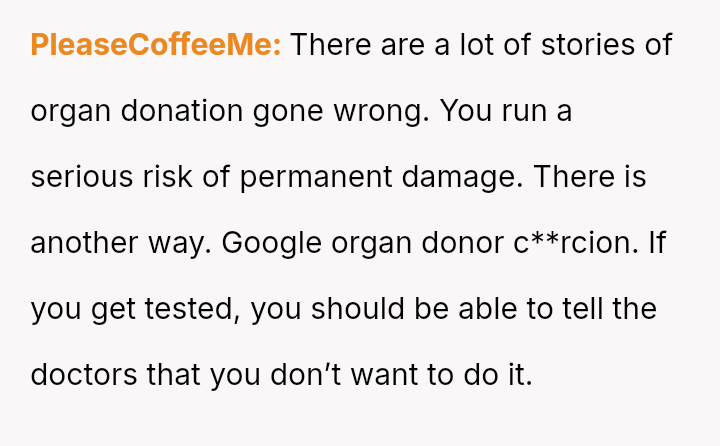720x446 pixels.
Task: Click the word "donation" in the comment
Action: [x=182, y=111]
